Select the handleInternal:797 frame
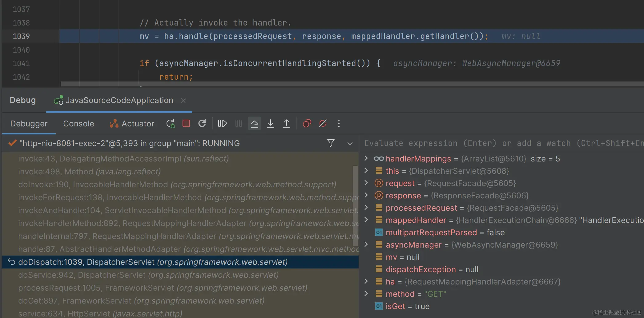The image size is (644, 318). [x=180, y=236]
